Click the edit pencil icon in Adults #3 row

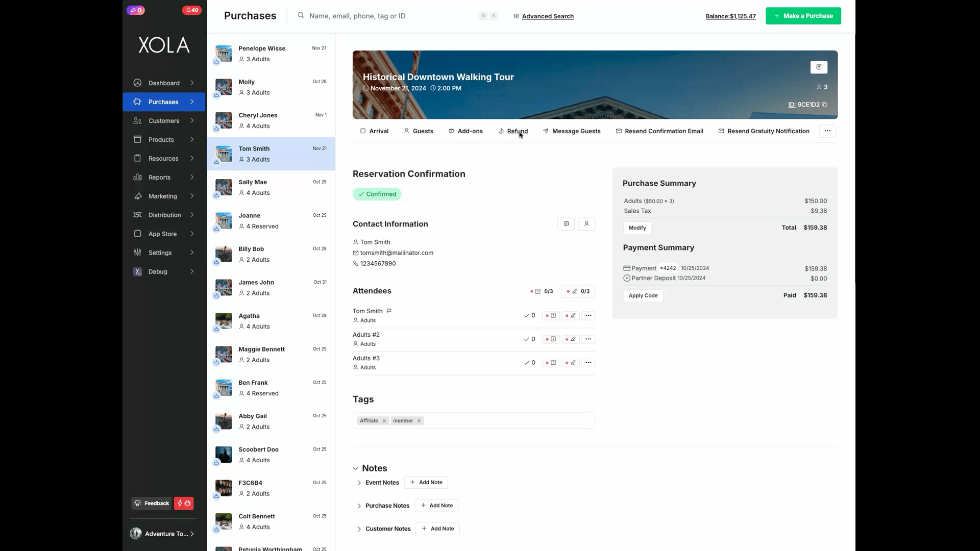[571, 362]
